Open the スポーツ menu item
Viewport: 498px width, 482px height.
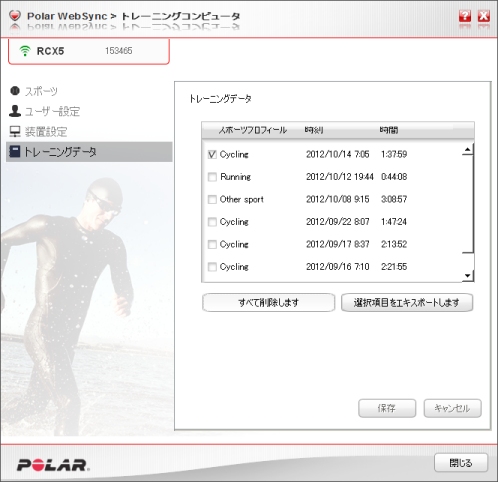pos(41,91)
